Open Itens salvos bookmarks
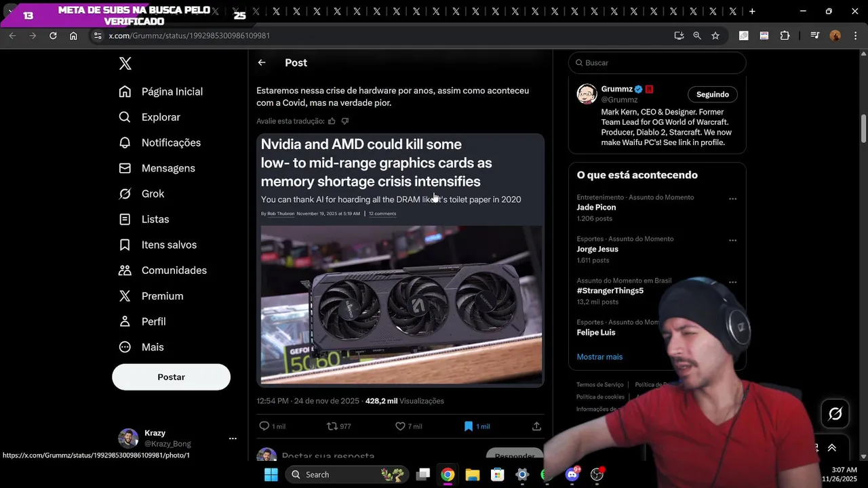The height and width of the screenshot is (488, 868). point(157,245)
